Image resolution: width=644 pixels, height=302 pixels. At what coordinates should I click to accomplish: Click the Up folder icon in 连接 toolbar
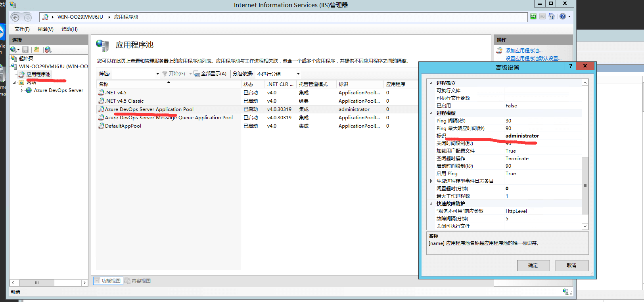tap(36, 50)
